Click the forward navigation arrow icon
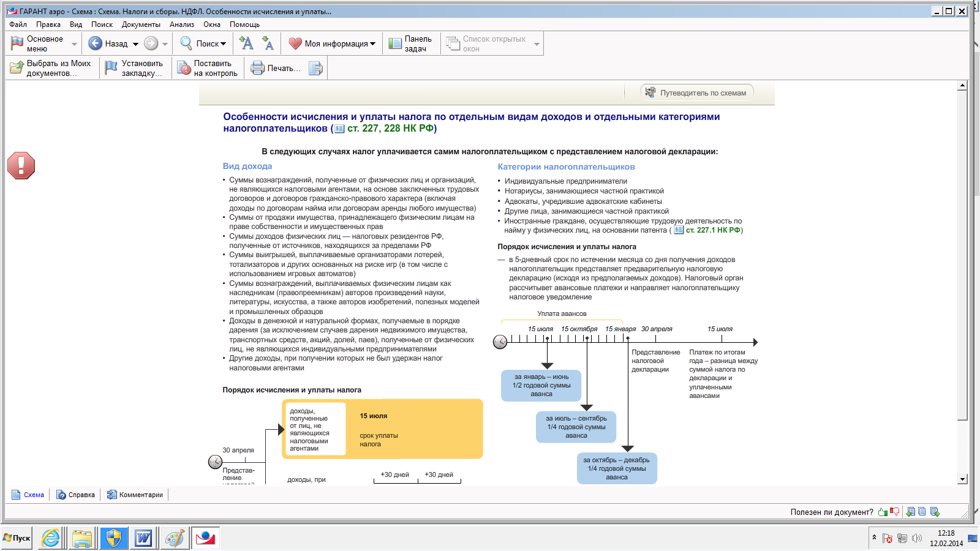The image size is (980, 551). click(x=151, y=43)
